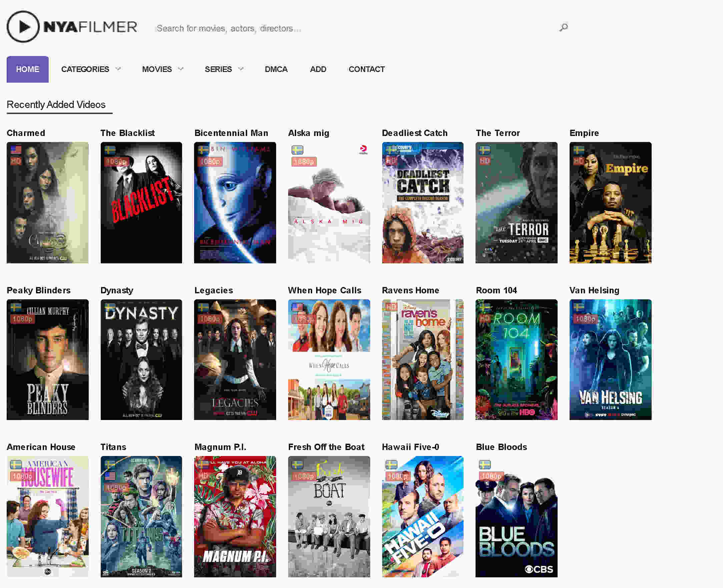The height and width of the screenshot is (588, 723).
Task: Click the Peaky Blinders title
Action: [x=39, y=290]
